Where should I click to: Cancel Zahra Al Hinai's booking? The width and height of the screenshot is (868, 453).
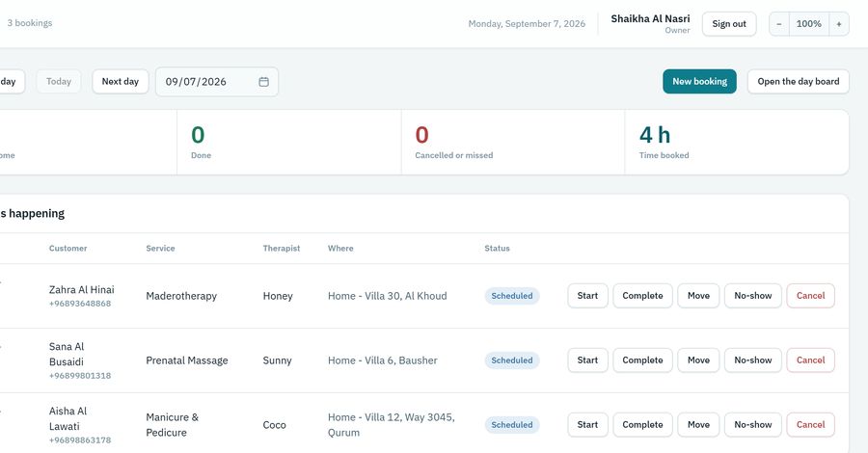click(810, 295)
